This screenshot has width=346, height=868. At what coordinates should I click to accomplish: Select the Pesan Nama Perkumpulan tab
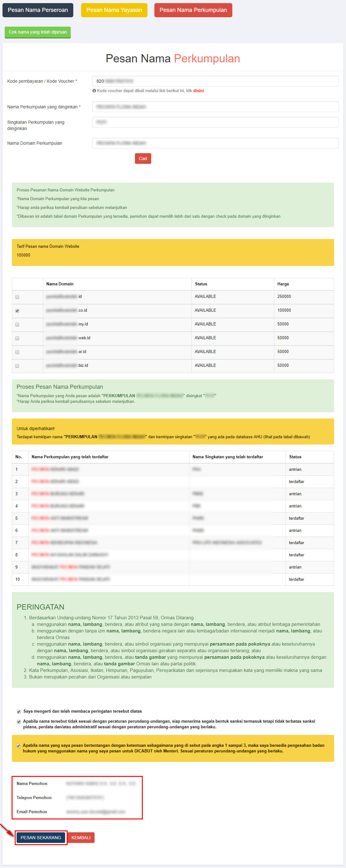click(193, 10)
